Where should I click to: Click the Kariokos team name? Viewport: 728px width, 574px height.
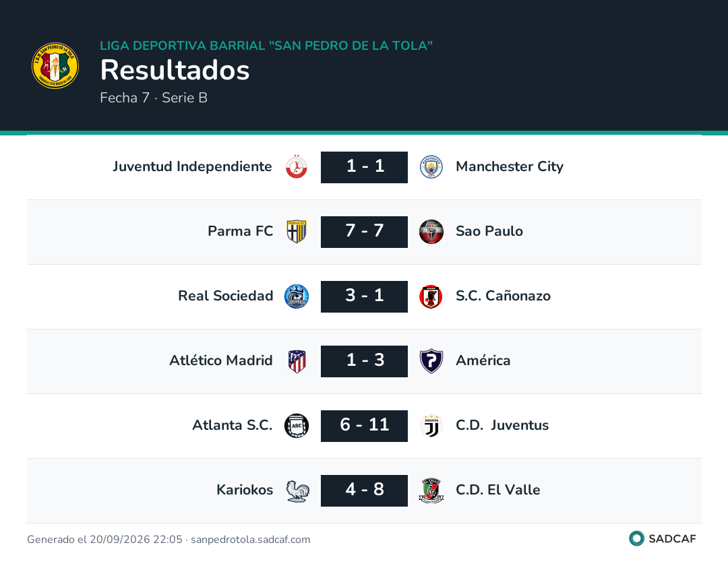pos(245,490)
